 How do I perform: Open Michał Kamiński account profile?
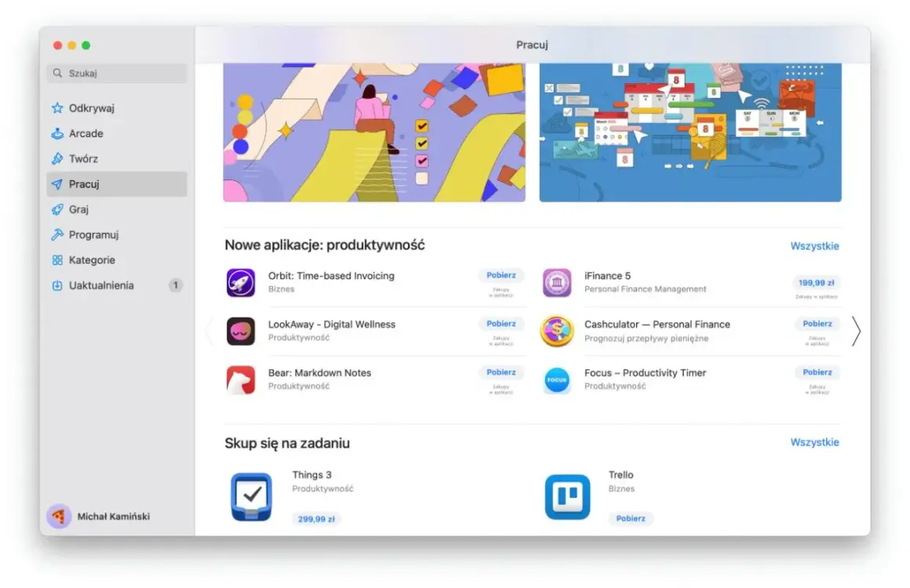[99, 516]
